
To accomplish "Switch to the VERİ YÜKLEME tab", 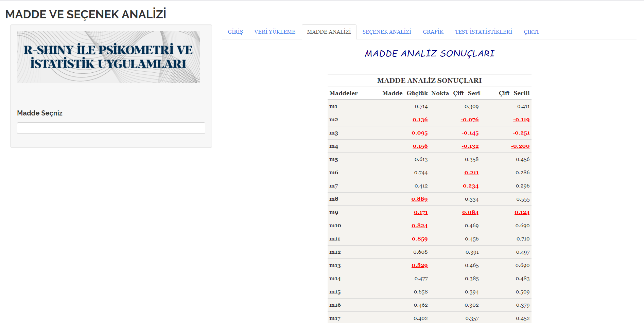I will (x=275, y=32).
